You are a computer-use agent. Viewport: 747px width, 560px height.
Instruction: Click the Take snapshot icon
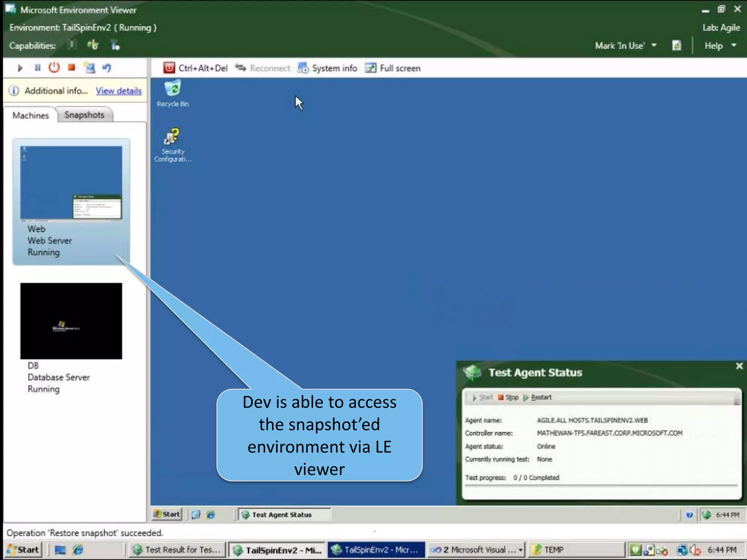click(89, 68)
